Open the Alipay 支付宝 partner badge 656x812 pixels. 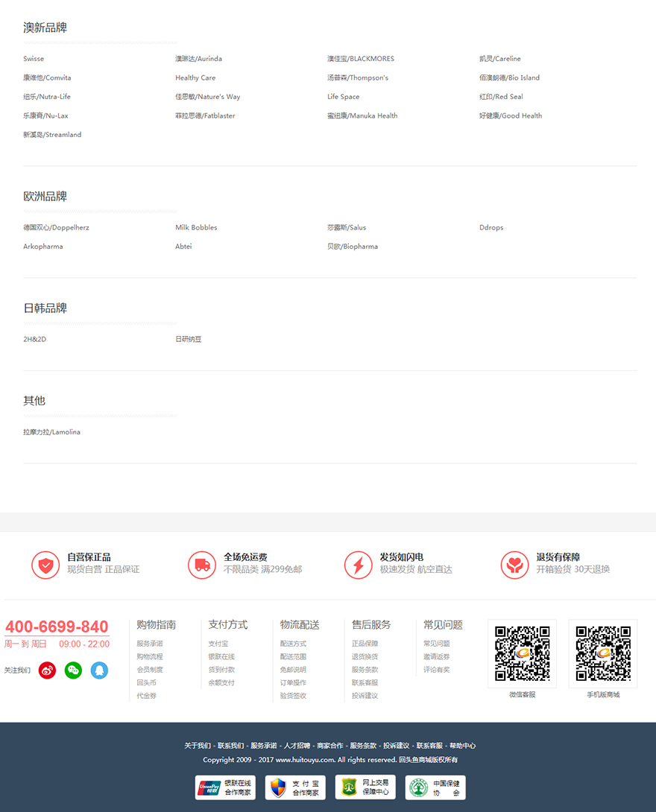[295, 787]
